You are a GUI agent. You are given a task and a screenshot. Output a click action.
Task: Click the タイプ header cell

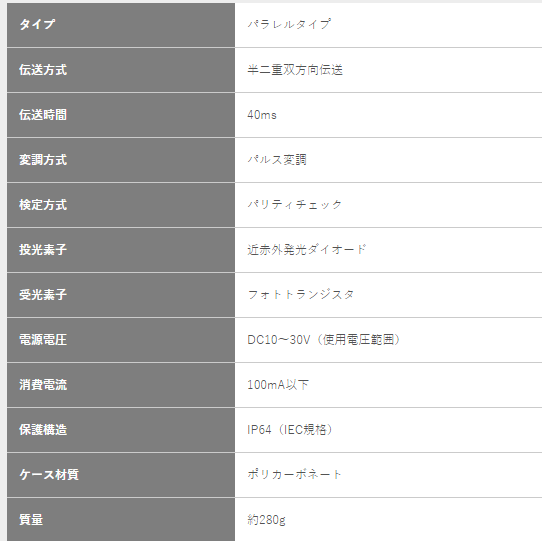tap(121, 25)
